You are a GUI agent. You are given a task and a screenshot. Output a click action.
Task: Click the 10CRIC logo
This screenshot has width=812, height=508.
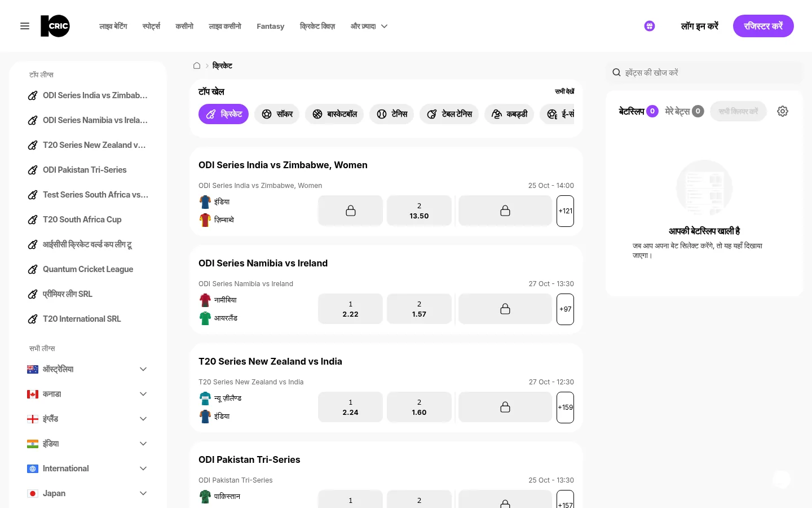pyautogui.click(x=55, y=26)
